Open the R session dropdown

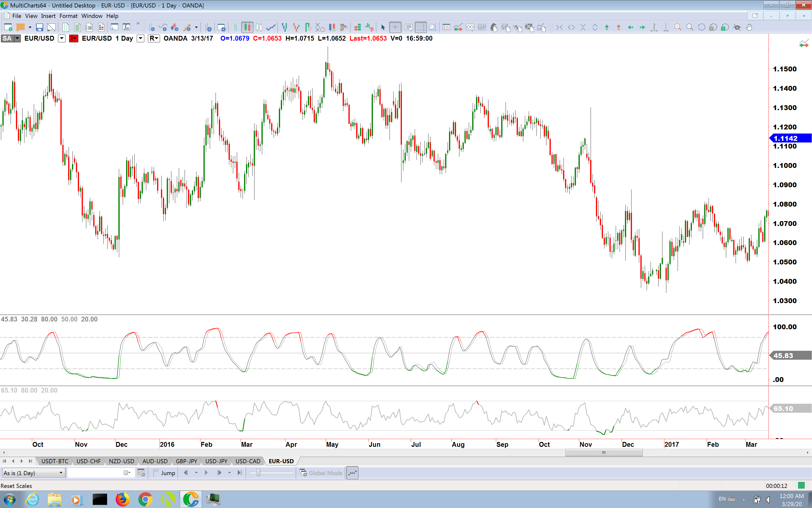point(154,38)
